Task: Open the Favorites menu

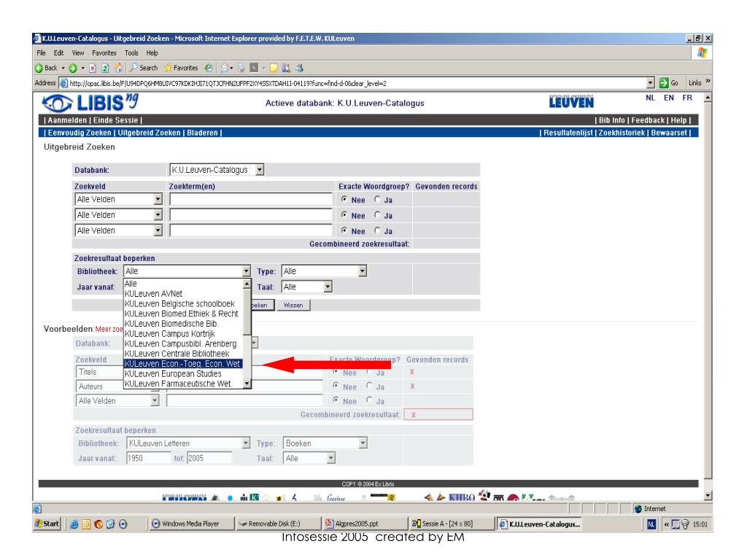Action: click(x=104, y=52)
